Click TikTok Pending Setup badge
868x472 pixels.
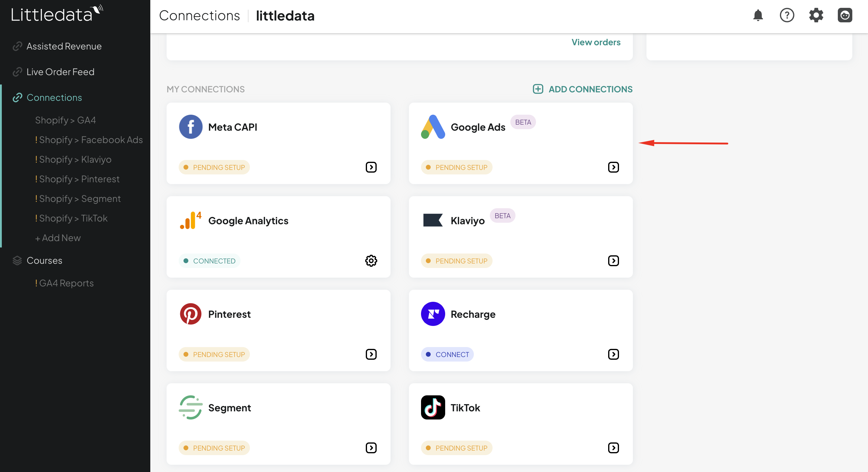click(456, 448)
